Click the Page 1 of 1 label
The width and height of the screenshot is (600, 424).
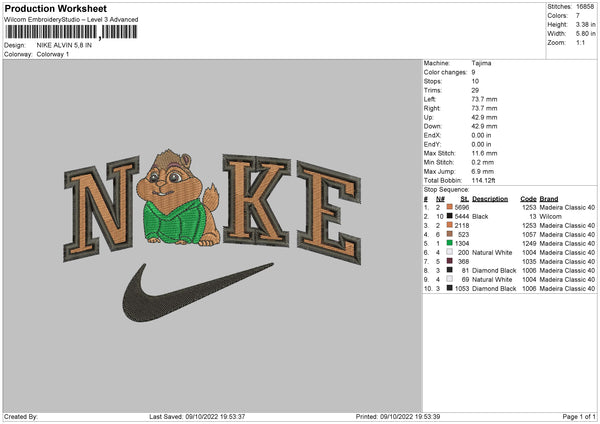pos(579,416)
